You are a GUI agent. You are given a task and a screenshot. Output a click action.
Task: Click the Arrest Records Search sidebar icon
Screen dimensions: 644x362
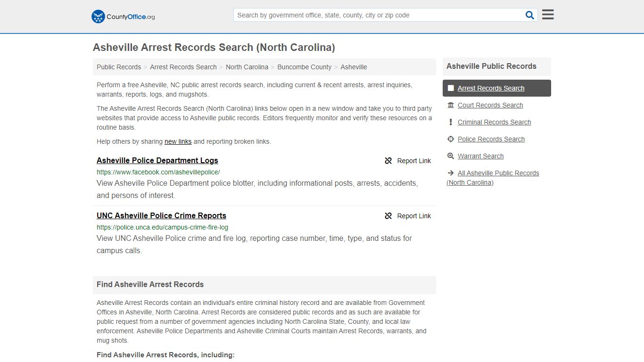[x=451, y=88]
